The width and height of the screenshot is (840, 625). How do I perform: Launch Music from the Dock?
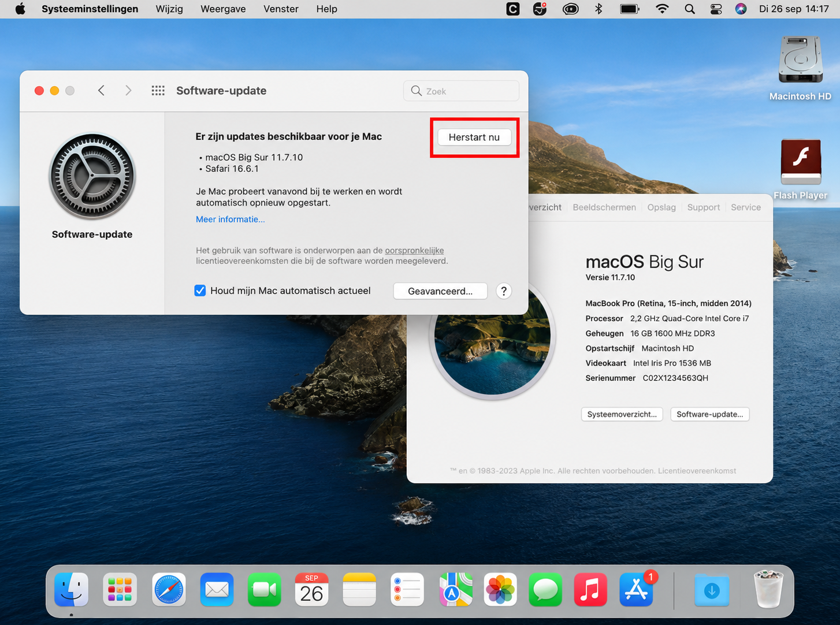pos(590,590)
